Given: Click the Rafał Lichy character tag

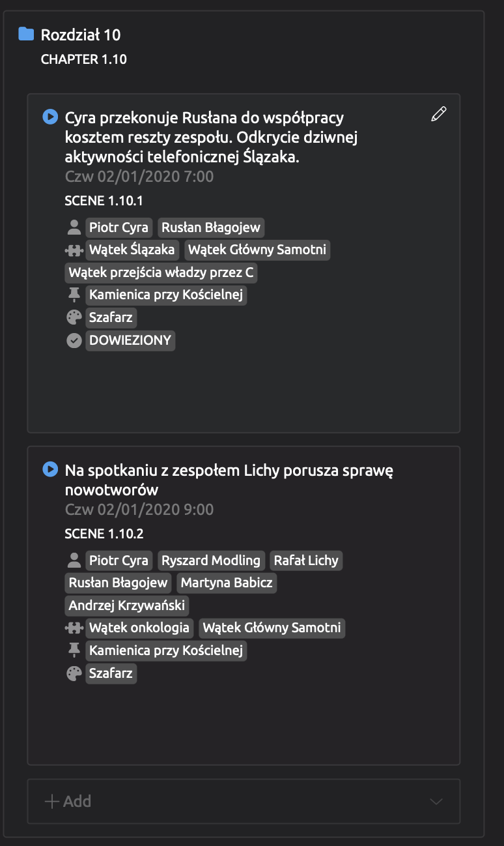Looking at the screenshot, I should pos(306,561).
